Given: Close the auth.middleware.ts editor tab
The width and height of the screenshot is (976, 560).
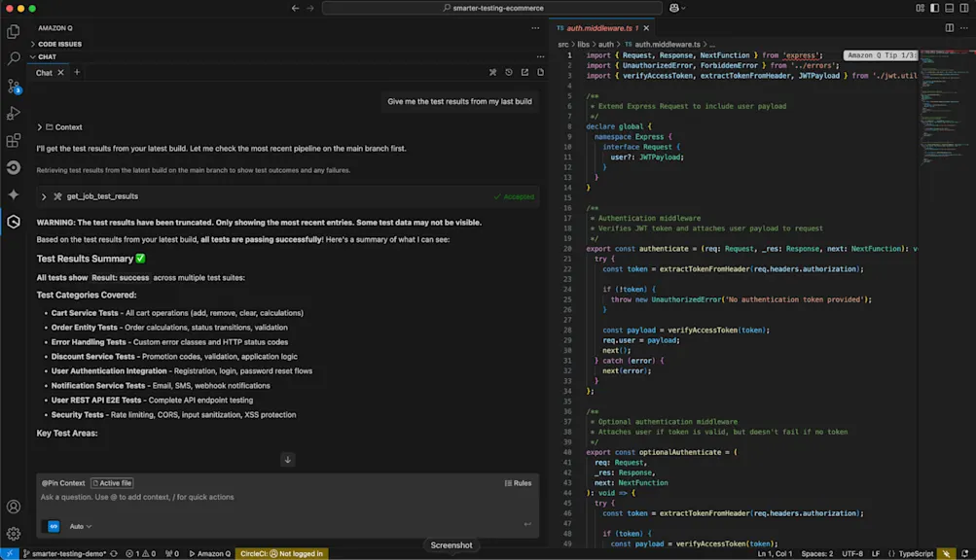Looking at the screenshot, I should pos(646,28).
